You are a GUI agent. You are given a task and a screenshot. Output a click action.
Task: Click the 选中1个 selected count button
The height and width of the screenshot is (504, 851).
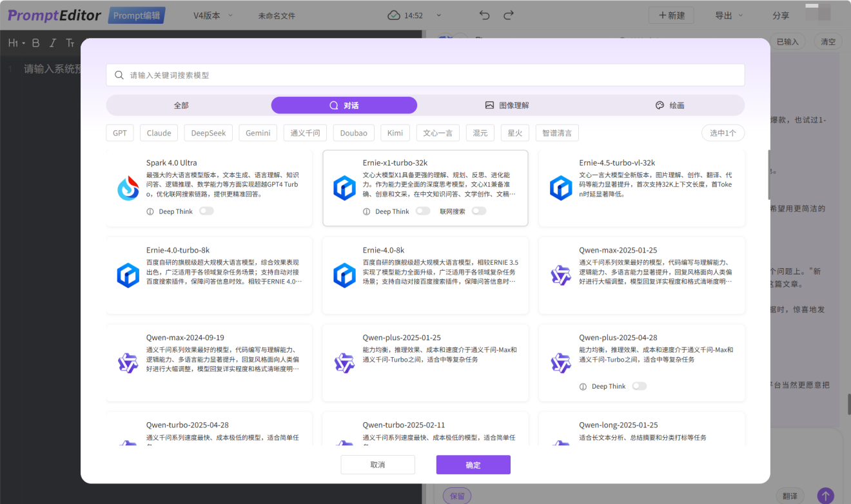(723, 133)
